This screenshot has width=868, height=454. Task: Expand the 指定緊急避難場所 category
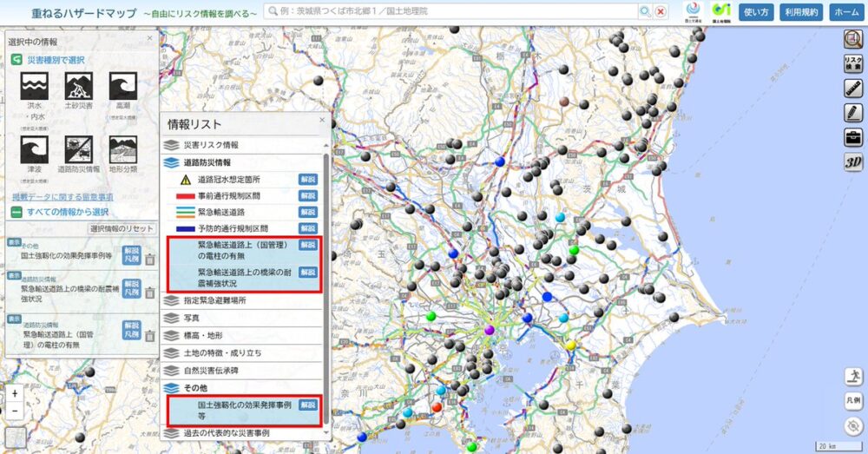pyautogui.click(x=214, y=299)
